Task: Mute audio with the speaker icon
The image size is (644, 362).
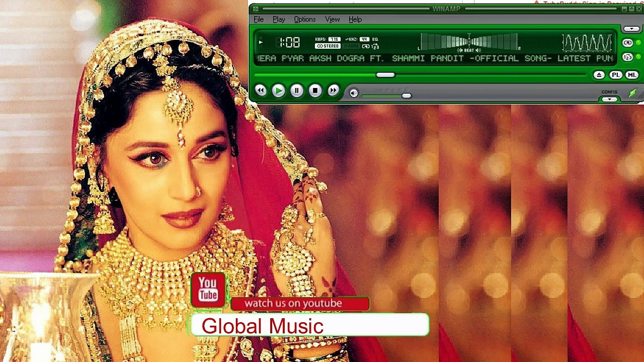Action: [354, 93]
